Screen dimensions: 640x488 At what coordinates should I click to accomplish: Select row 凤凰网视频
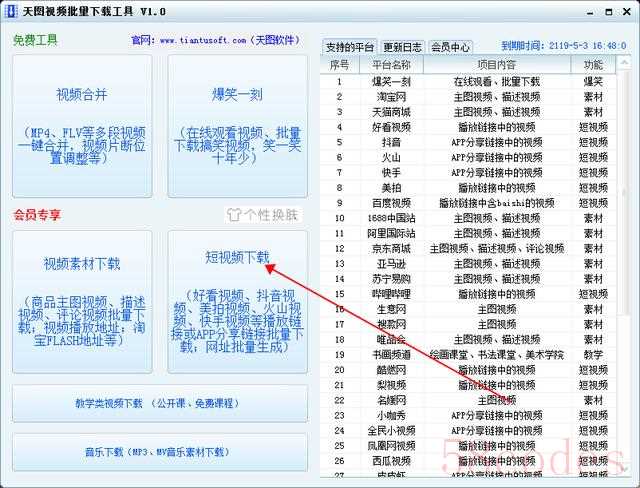tap(468, 446)
